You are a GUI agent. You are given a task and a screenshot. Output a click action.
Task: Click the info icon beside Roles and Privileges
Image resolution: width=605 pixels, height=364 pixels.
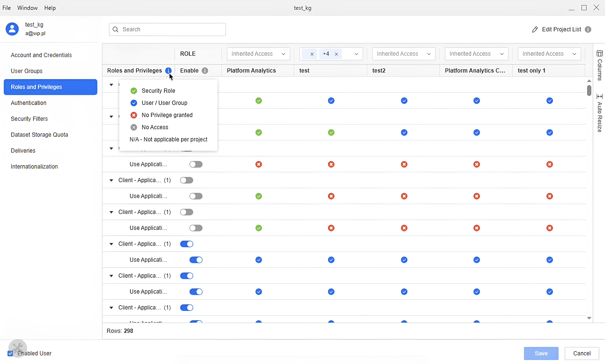pyautogui.click(x=168, y=71)
